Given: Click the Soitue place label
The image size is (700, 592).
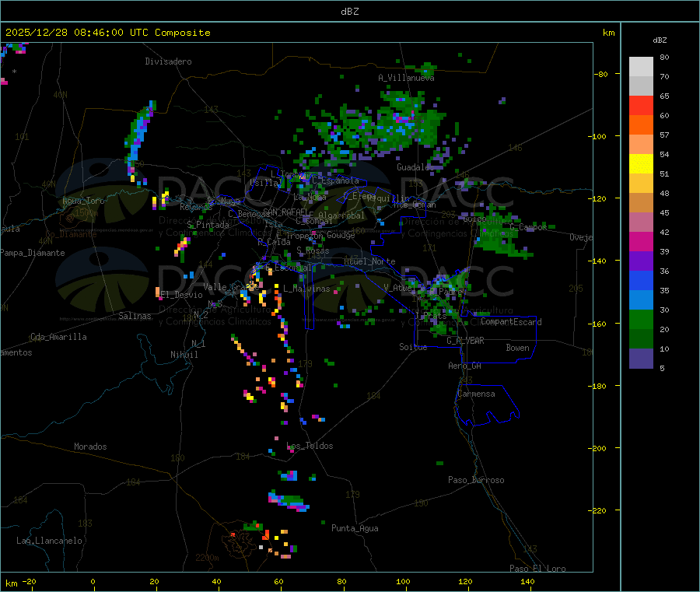Looking at the screenshot, I should pos(413,347).
